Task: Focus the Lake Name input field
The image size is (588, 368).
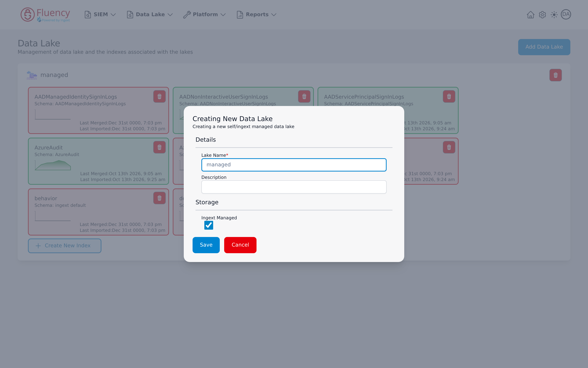Action: point(294,165)
